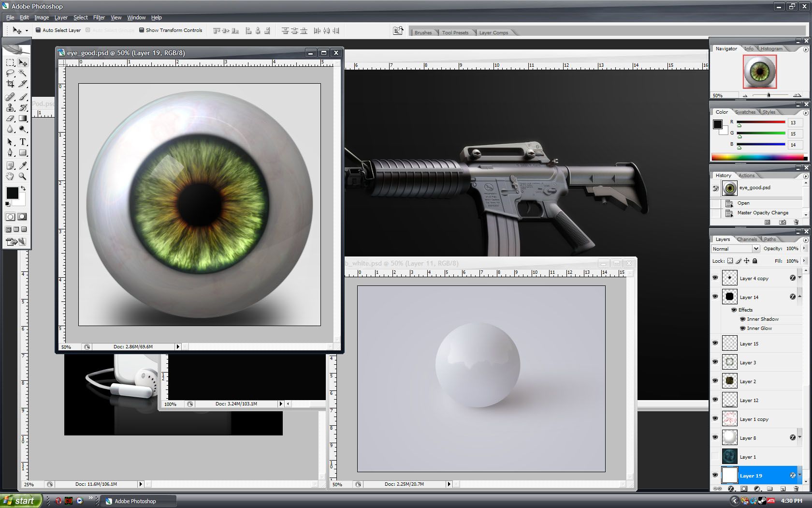812x508 pixels.
Task: Switch to the Channels tab
Action: click(747, 239)
